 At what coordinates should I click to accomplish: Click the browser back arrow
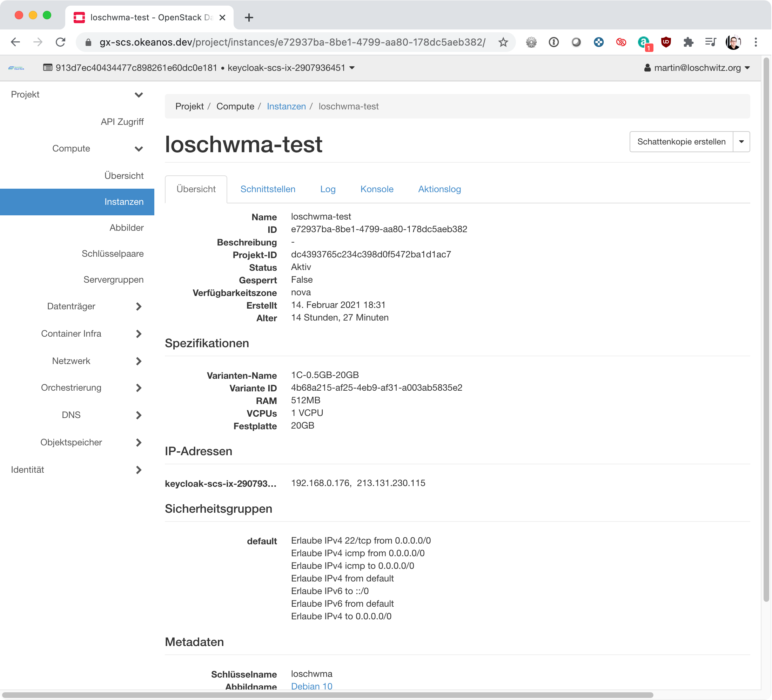(x=15, y=42)
